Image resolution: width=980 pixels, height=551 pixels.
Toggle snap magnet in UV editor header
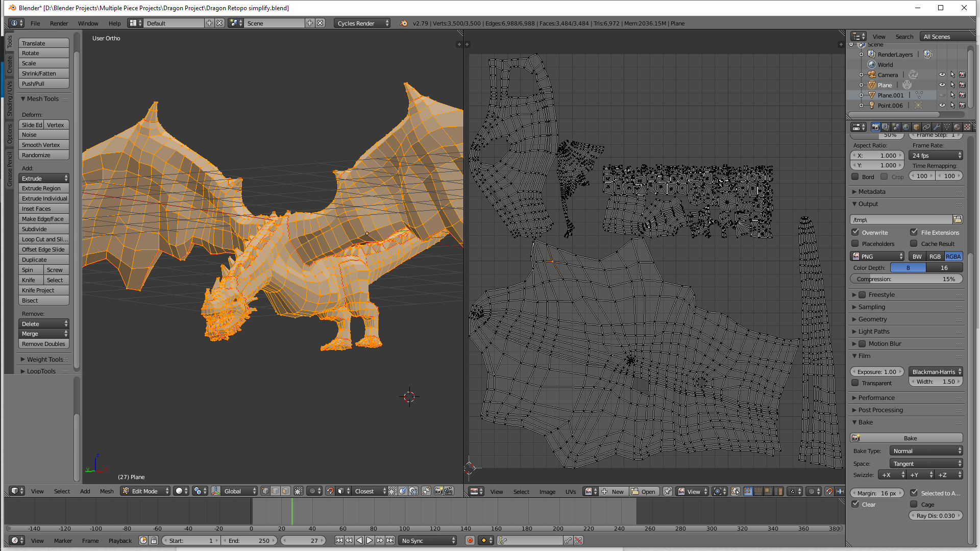pos(829,491)
